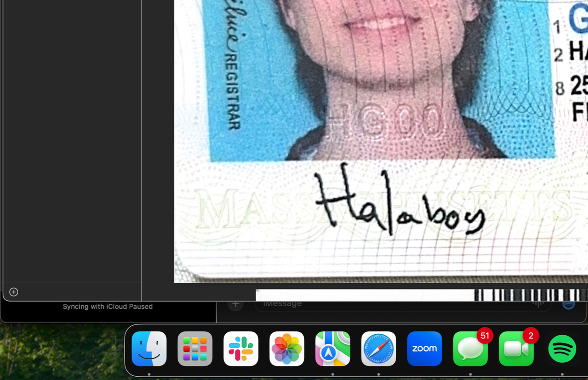Viewport: 588px width, 380px height.
Task: Click the 'Syncing with iCloud Paused' status text
Action: [x=108, y=307]
